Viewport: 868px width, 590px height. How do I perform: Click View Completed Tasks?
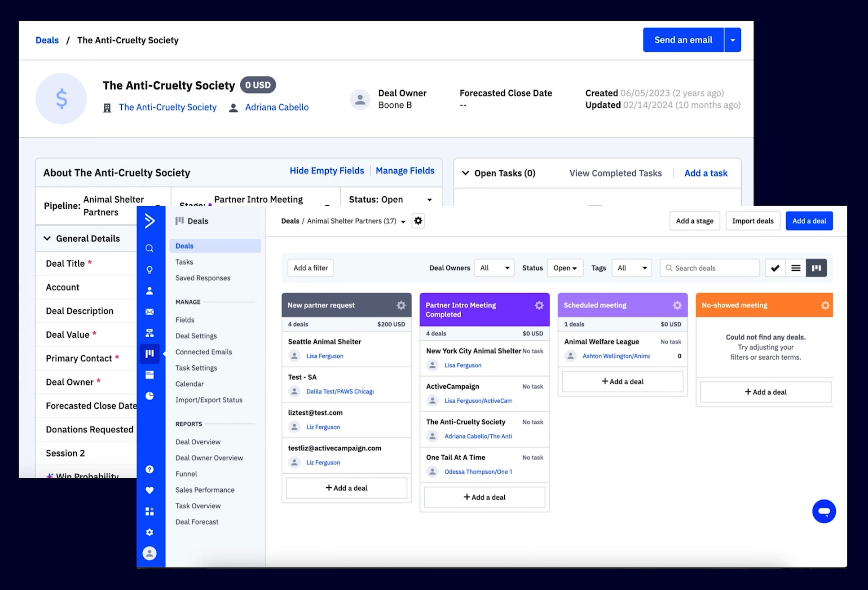(615, 173)
